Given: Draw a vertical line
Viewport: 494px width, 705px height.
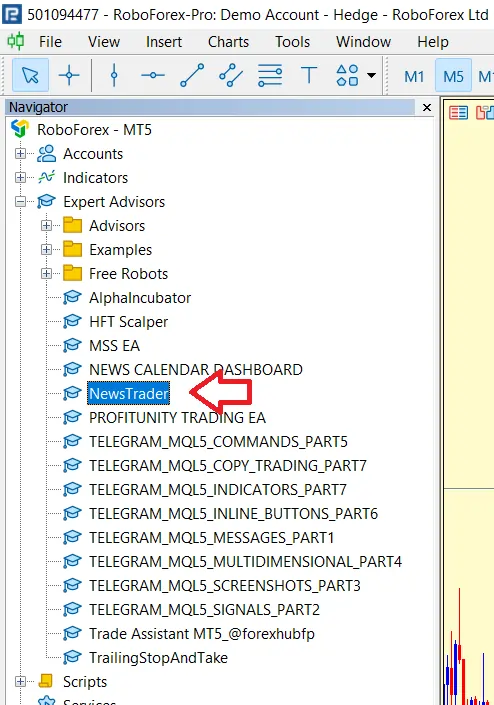Looking at the screenshot, I should point(114,75).
